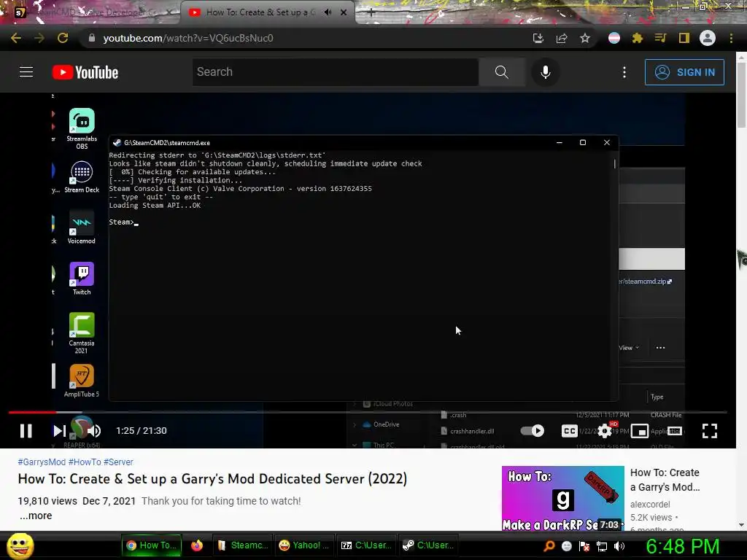Screen dimensions: 747x560
Task: Mute the tab via its speaker icon
Action: (328, 12)
